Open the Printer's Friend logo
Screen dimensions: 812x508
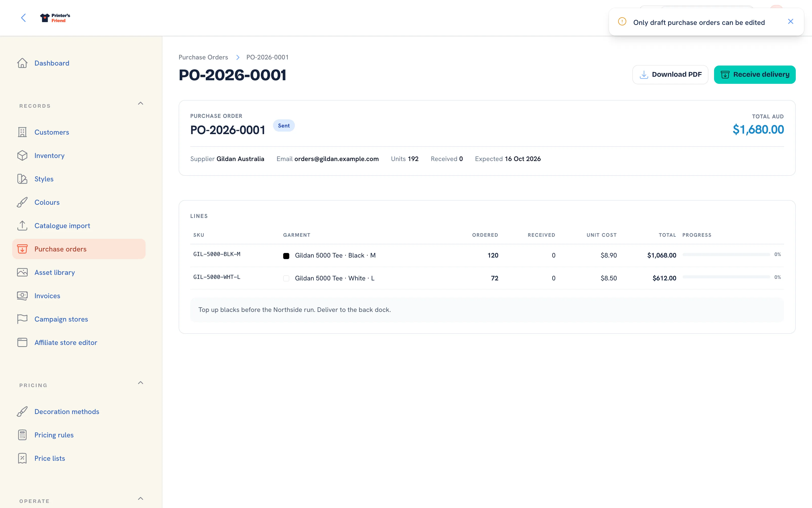point(55,18)
